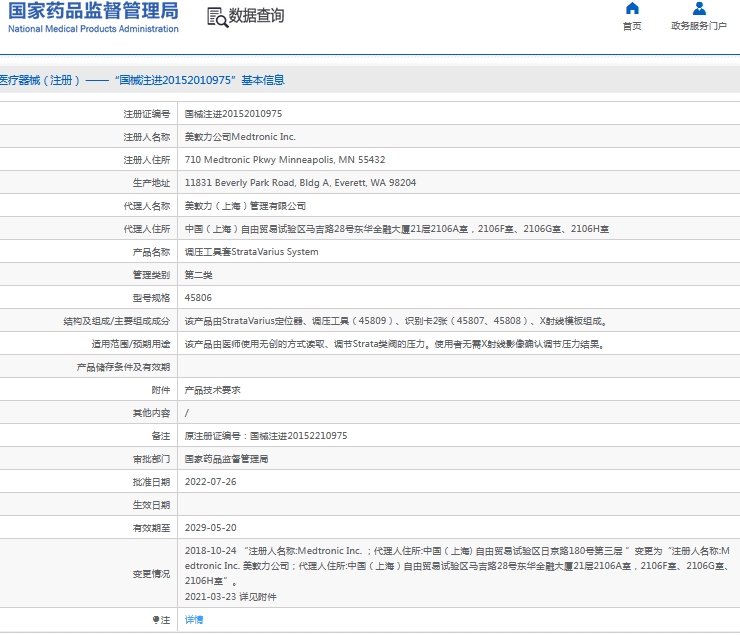Click the 注册人住所 label
The height and width of the screenshot is (635, 740).
click(147, 160)
